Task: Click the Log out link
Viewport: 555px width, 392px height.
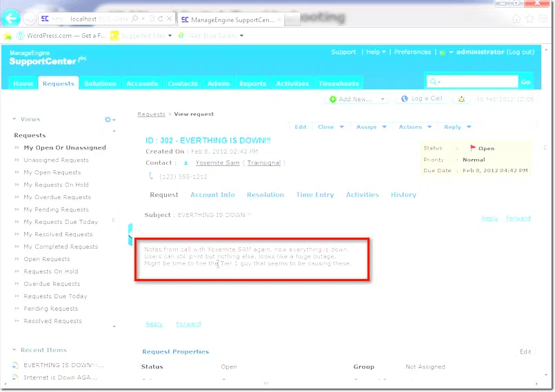Action: coord(521,52)
